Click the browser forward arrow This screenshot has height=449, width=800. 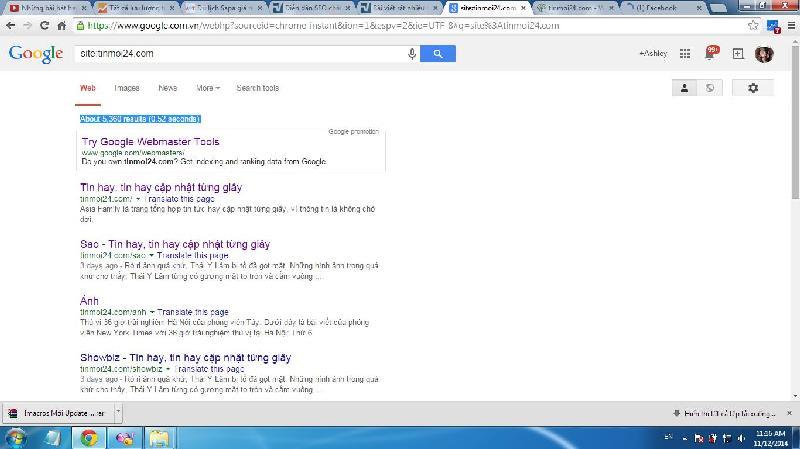(x=28, y=25)
